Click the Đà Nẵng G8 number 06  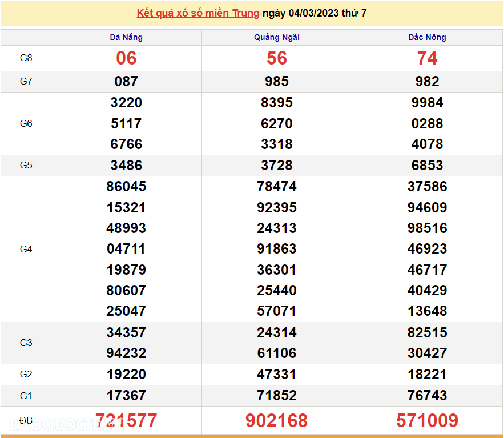(x=126, y=58)
